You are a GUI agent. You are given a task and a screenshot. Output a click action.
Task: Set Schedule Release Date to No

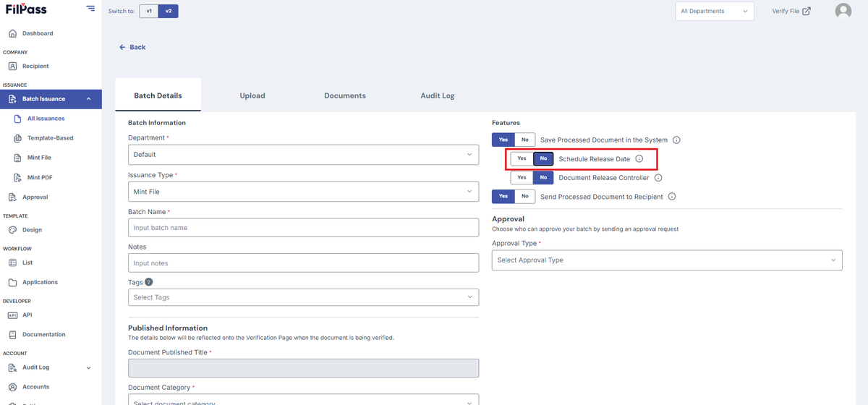pos(543,158)
